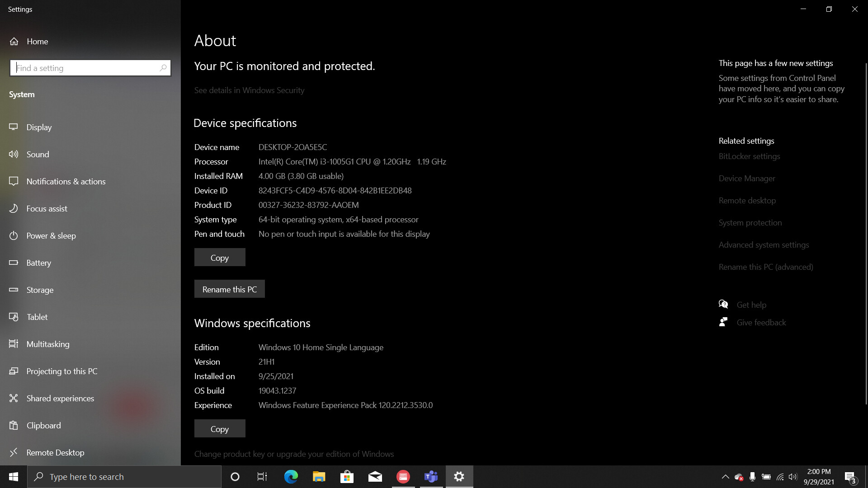Open the clock and date in taskbar
This screenshot has width=868, height=488.
coord(819,477)
